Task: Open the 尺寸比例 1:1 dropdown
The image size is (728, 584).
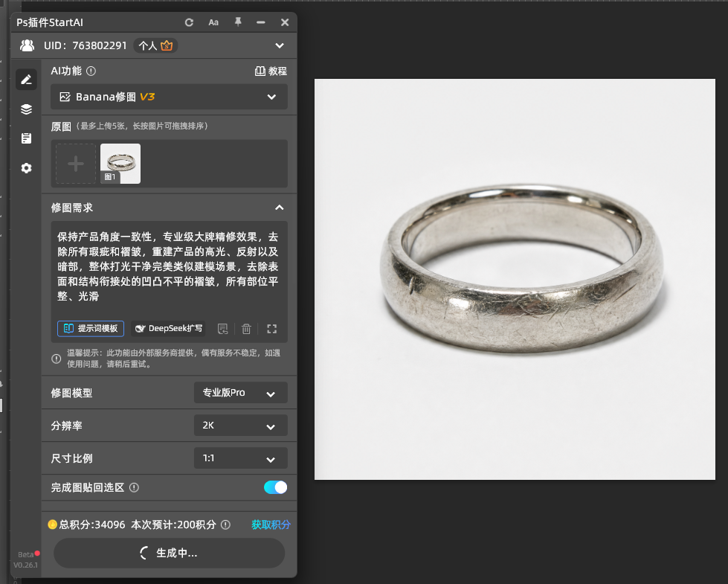Action: click(x=240, y=458)
